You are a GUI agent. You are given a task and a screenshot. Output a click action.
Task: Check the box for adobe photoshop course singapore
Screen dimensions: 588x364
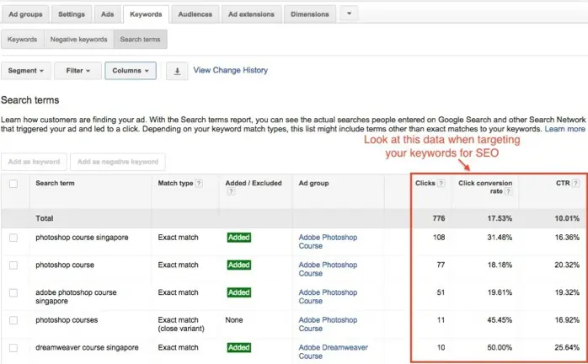click(x=13, y=292)
